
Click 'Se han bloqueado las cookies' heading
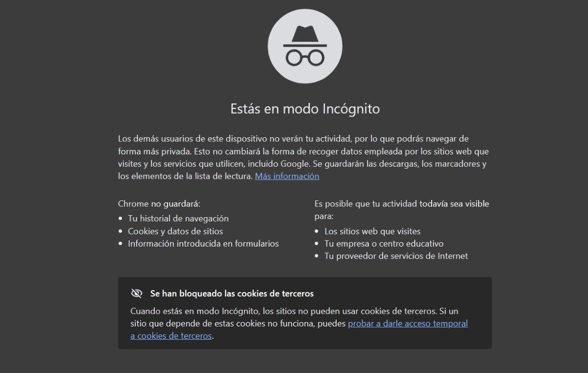pos(231,293)
